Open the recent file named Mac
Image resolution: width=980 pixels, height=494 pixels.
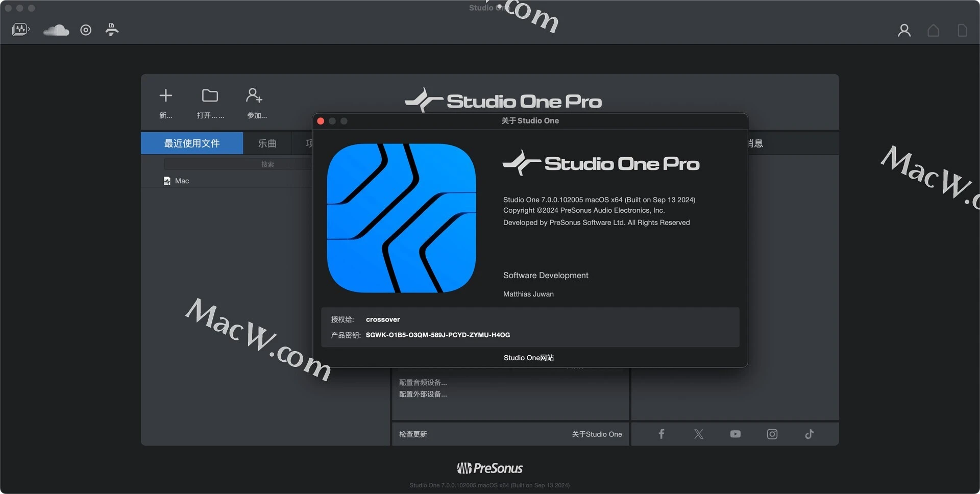182,181
